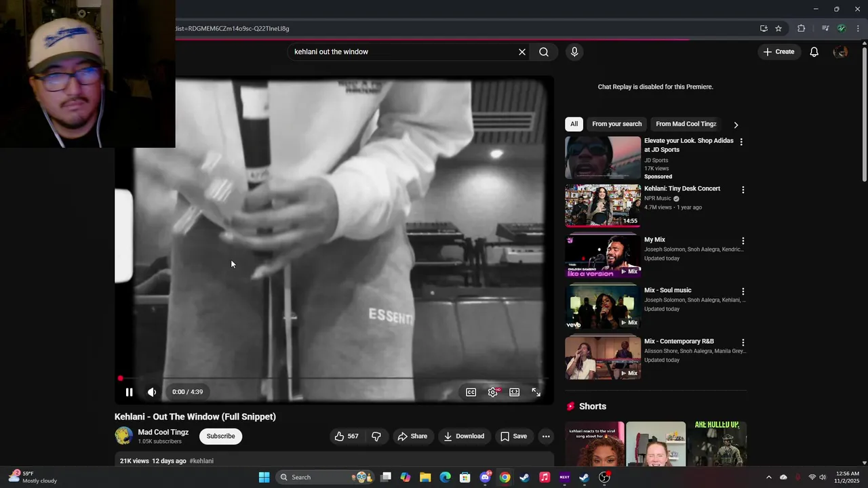Open the Adidas at JD Sports ad title

coord(688,145)
